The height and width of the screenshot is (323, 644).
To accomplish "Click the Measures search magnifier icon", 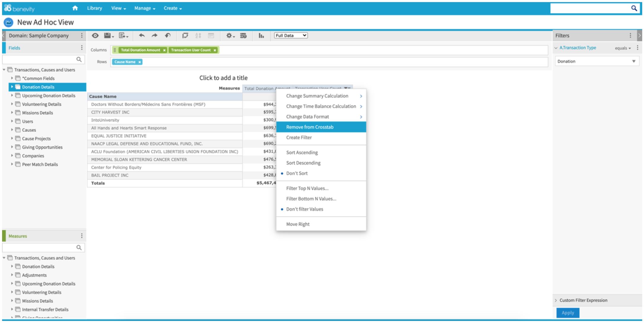I will [x=79, y=247].
